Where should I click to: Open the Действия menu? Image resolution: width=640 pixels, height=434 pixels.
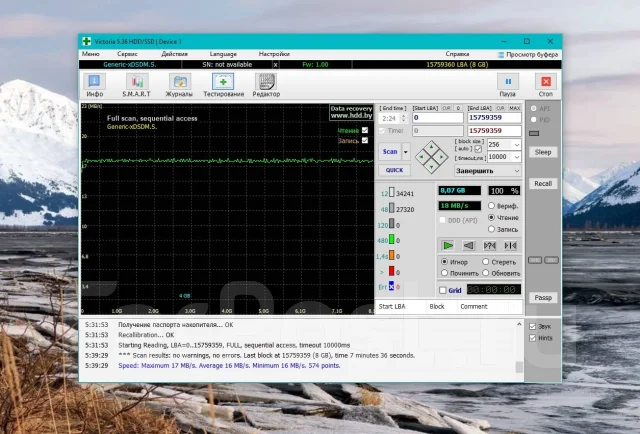[x=174, y=54]
